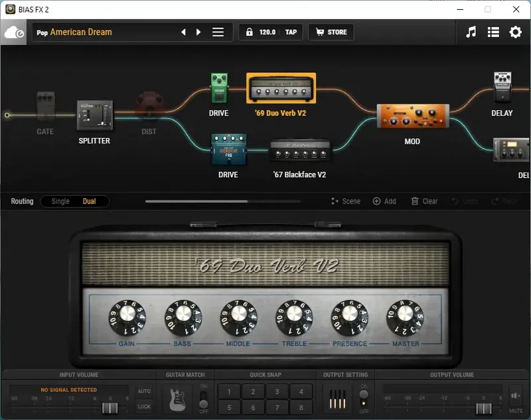Select the lower delay rack unit
Screen dimensions: 531x420
pos(511,149)
